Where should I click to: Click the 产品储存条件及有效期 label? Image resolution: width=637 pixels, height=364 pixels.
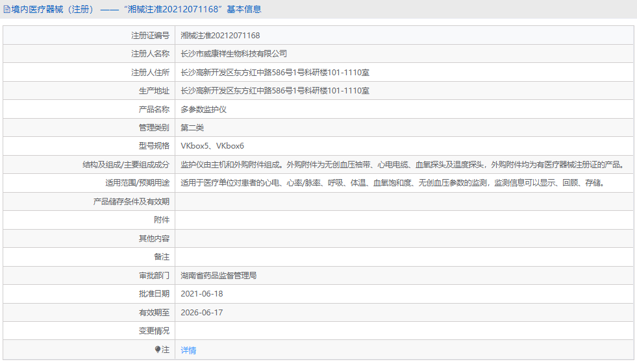[131, 201]
